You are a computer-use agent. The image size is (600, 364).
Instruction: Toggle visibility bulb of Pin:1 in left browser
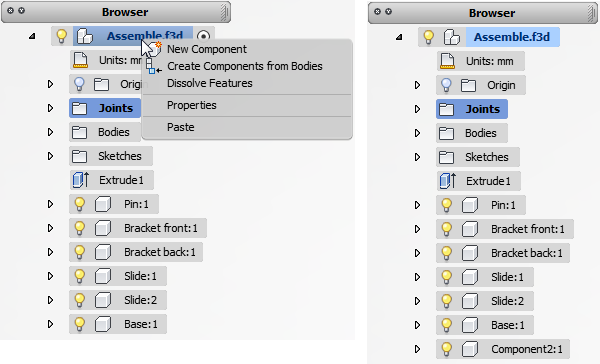coord(79,204)
